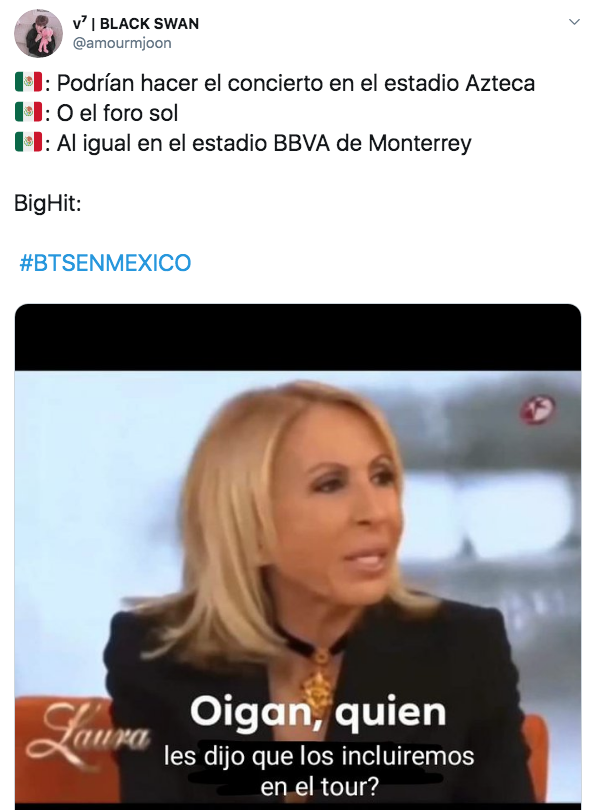This screenshot has width=589, height=810.
Task: Select the 'O el foro sol' text
Action: [117, 113]
